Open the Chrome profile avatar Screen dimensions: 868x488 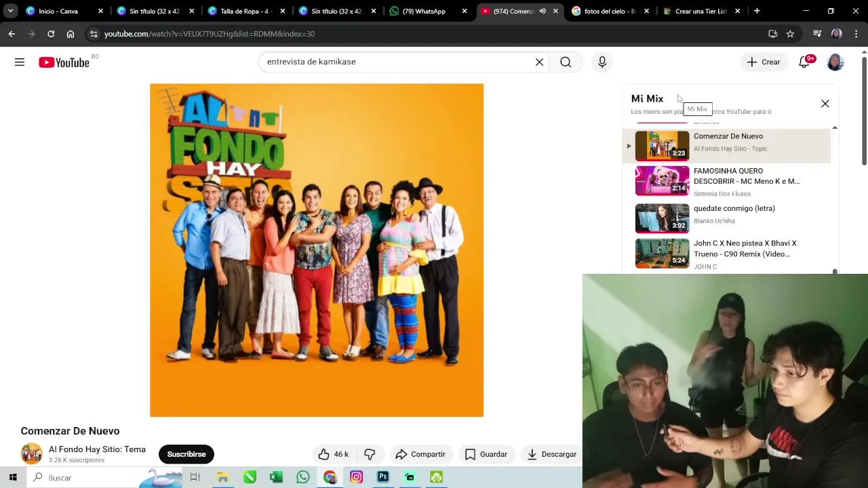pos(837,34)
